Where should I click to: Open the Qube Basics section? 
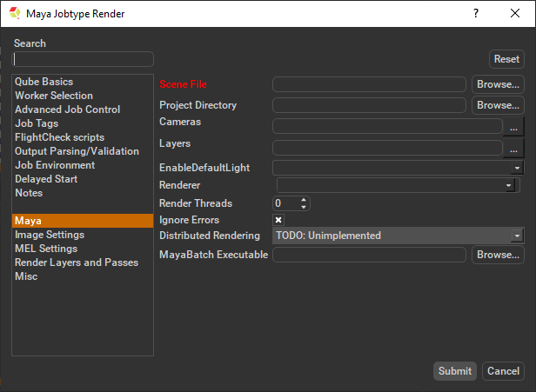(x=44, y=82)
